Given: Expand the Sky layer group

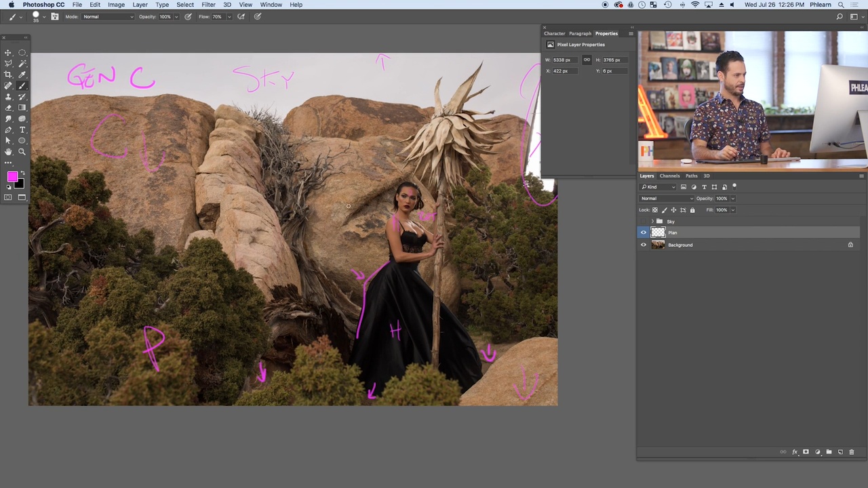Looking at the screenshot, I should click(652, 222).
